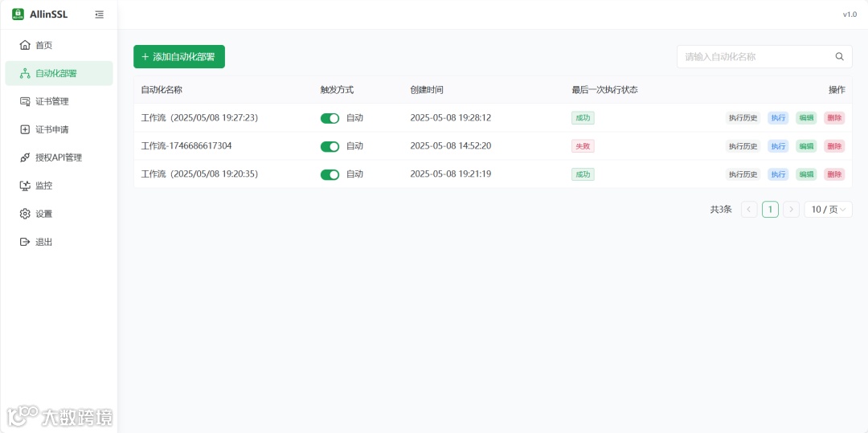Image resolution: width=868 pixels, height=433 pixels.
Task: Run 执行 for workflow 19:20:35
Action: pyautogui.click(x=778, y=174)
